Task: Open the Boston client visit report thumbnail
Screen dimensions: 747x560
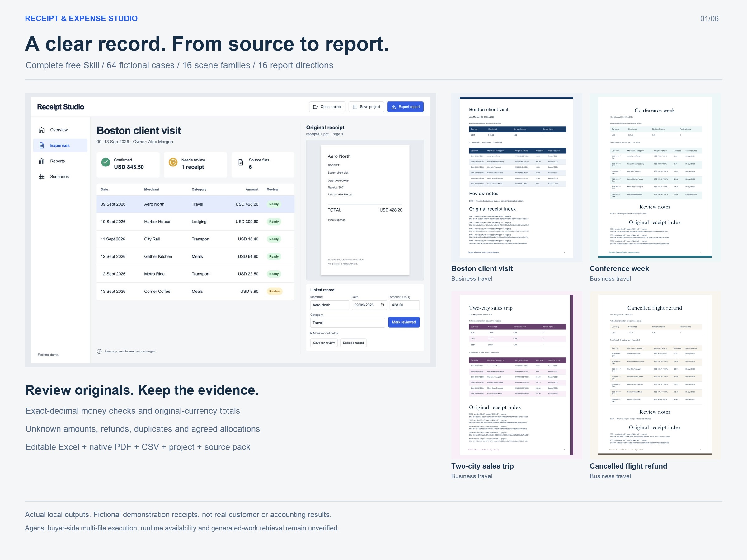Action: point(516,177)
